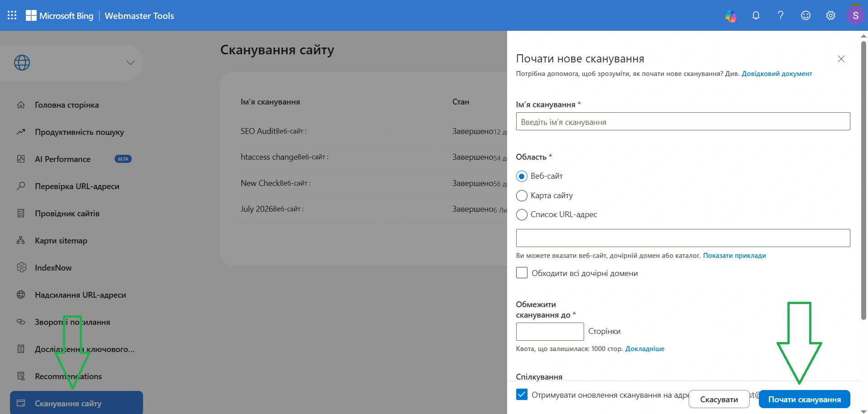This screenshot has width=868, height=414.
Task: Close the Почати нове сканування panel
Action: pos(841,59)
